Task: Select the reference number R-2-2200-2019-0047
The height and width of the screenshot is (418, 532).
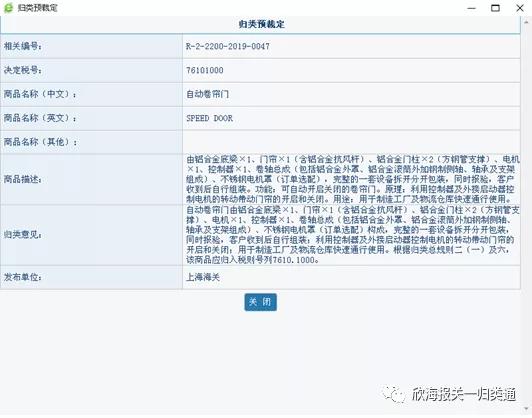Action: click(228, 46)
